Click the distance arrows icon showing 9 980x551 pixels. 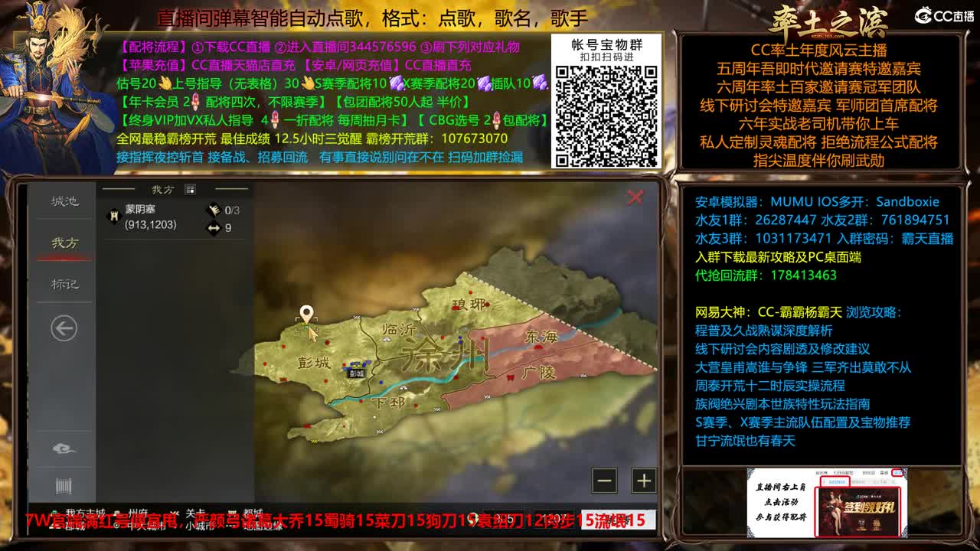[214, 227]
